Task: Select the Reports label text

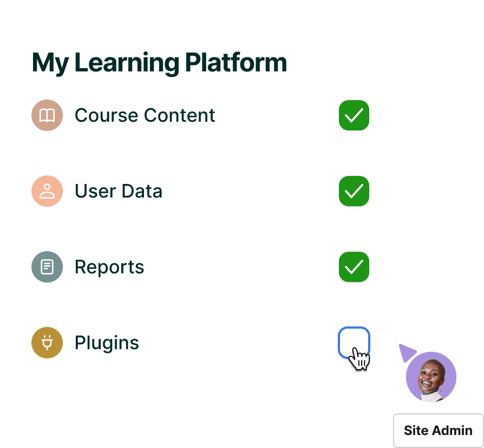Action: 109,267
